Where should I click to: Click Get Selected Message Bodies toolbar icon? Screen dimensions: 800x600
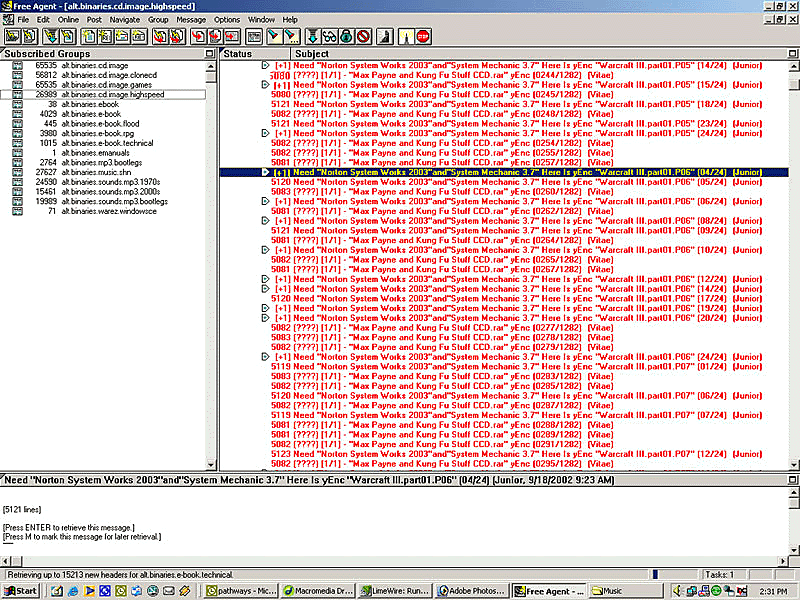click(x=67, y=36)
